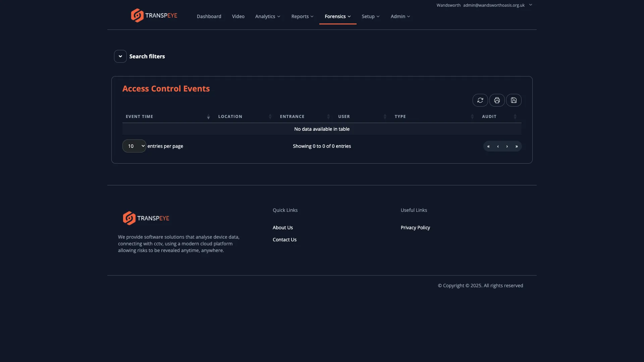Image resolution: width=644 pixels, height=362 pixels.
Task: Save the Access Control Events data
Action: point(514,100)
